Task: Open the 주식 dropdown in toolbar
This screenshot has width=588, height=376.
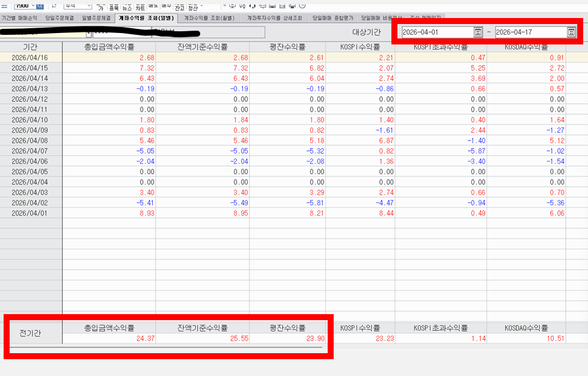Action: 88,5
